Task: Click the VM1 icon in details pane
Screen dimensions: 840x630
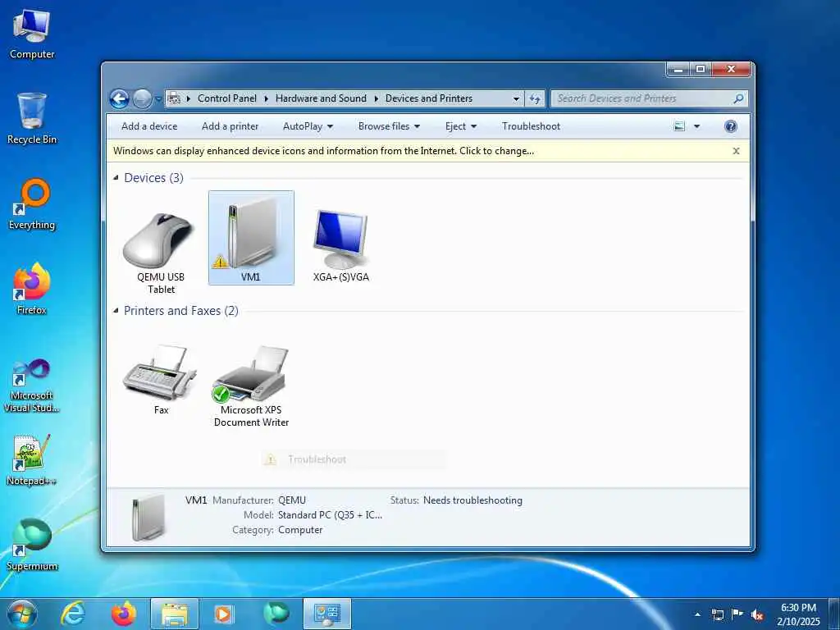Action: 148,518
